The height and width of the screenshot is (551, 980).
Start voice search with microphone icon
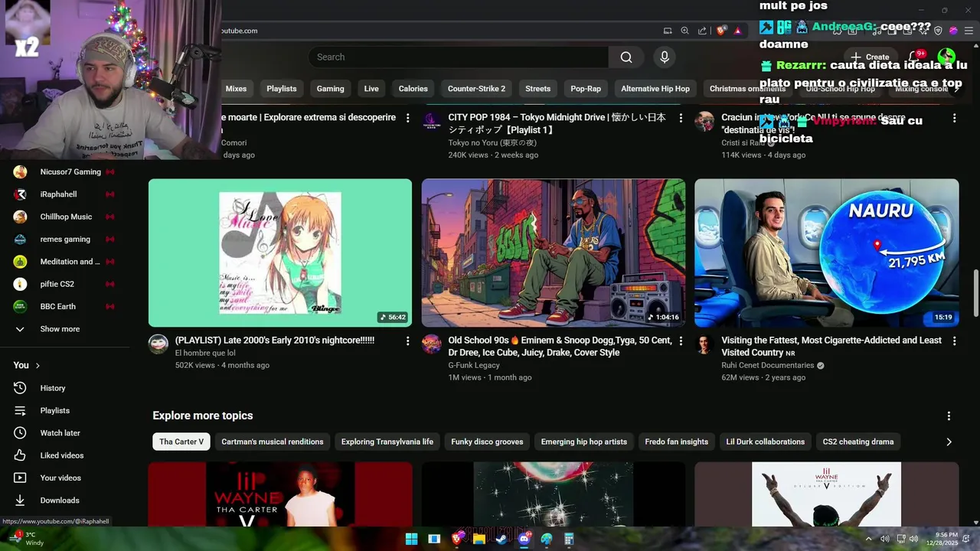tap(665, 57)
